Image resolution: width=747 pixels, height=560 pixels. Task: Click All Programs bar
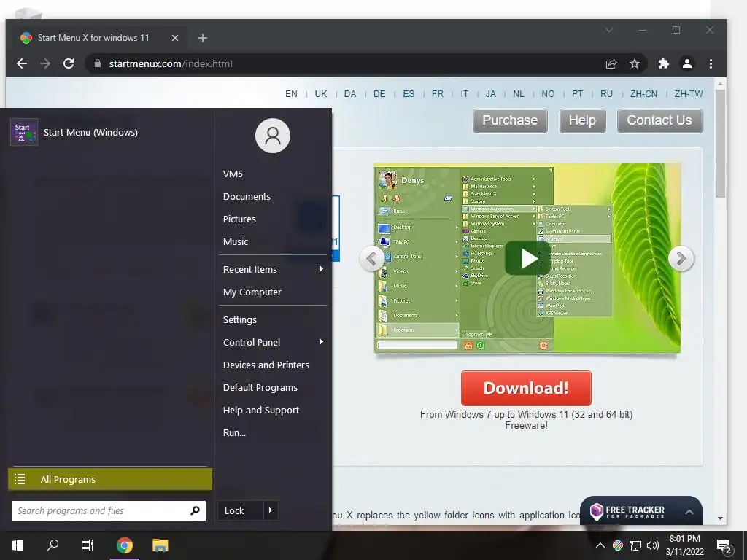pos(110,479)
